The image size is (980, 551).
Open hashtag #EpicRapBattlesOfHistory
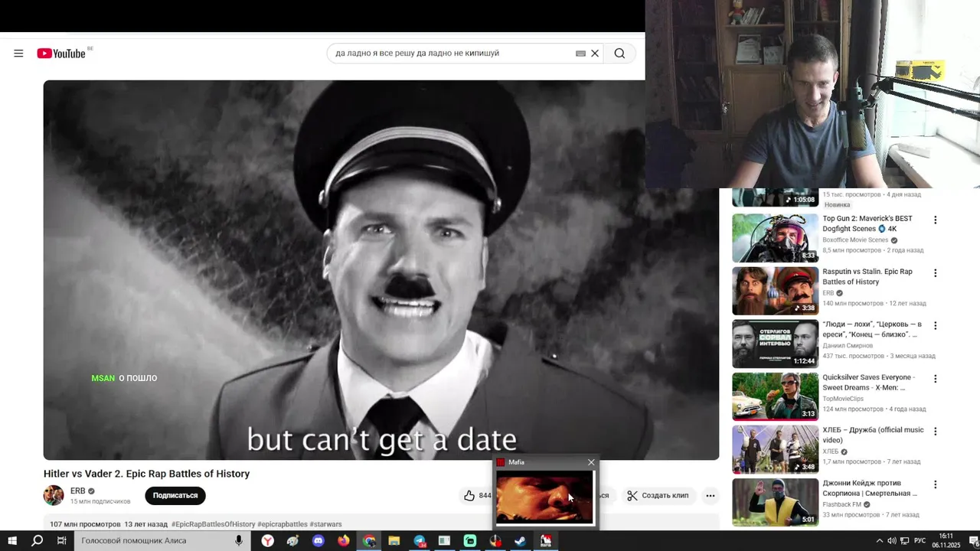click(x=214, y=524)
